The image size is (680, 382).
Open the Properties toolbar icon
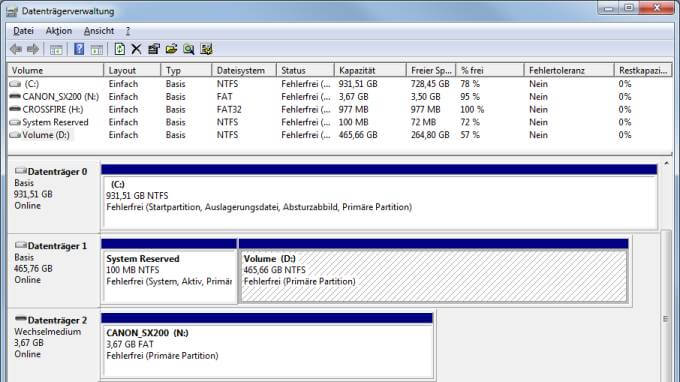[154, 49]
